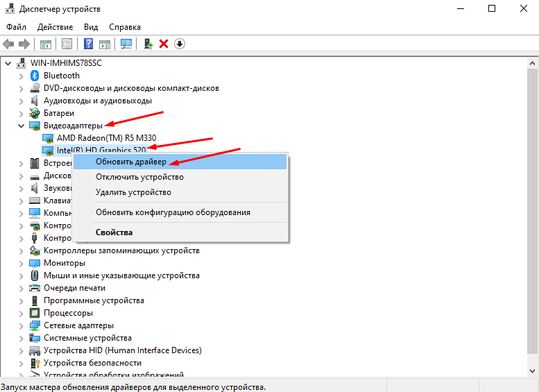Select the Процессоры row
The width and height of the screenshot is (539, 392).
(68, 313)
